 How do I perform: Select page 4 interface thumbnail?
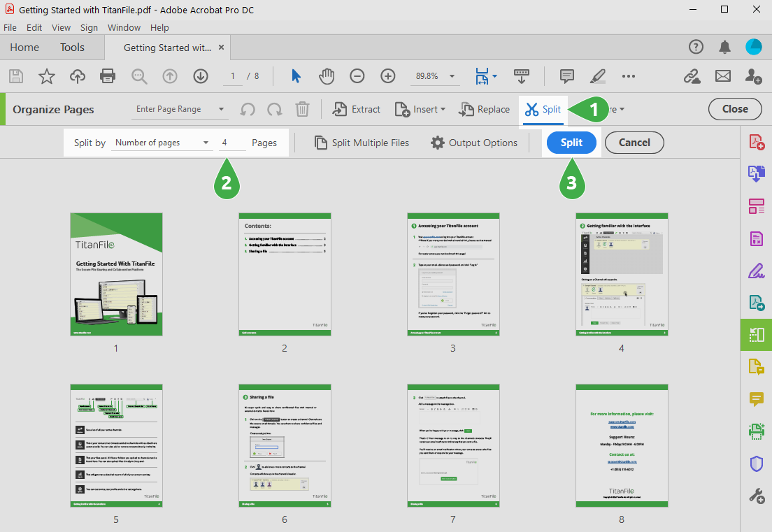[622, 275]
